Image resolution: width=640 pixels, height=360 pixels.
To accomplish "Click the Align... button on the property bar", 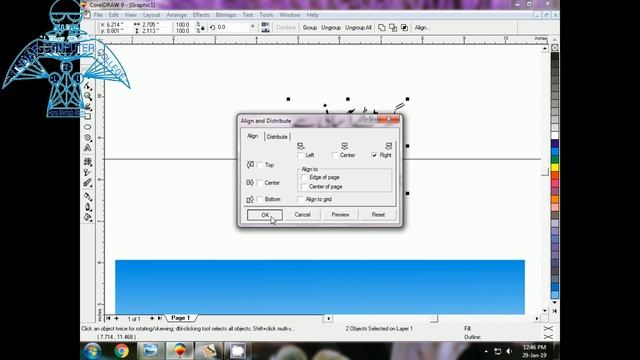I will click(x=422, y=28).
